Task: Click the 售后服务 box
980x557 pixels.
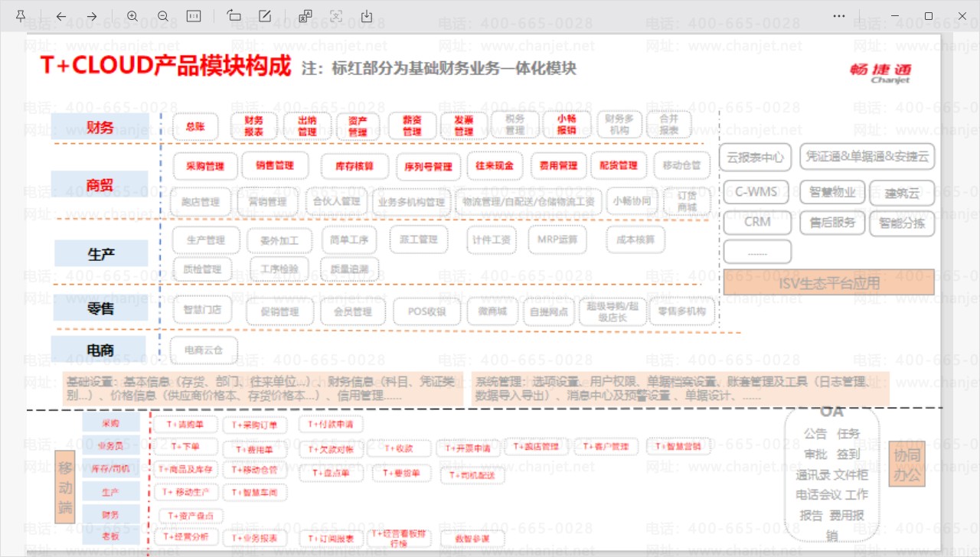Action: tap(832, 223)
